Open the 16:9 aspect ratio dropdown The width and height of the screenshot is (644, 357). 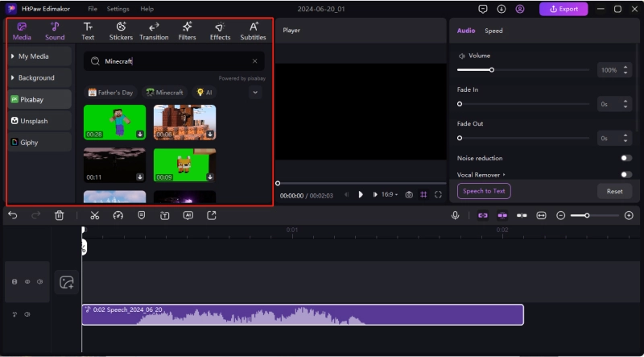390,194
